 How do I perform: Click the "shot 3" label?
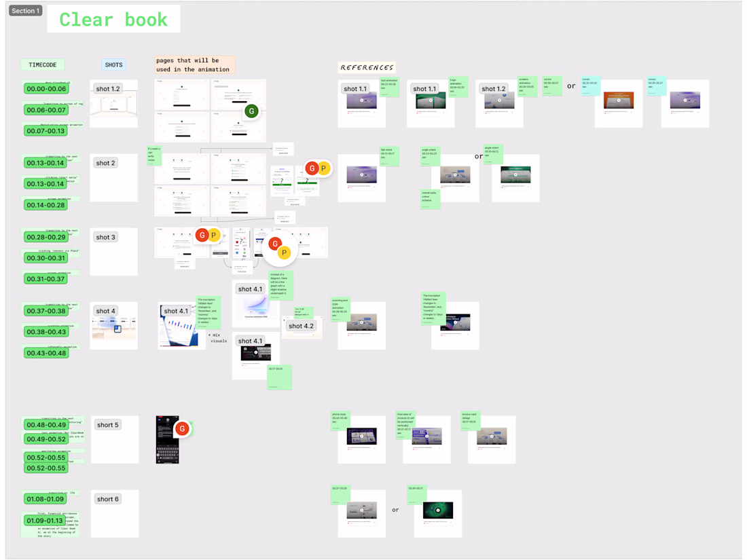click(106, 237)
